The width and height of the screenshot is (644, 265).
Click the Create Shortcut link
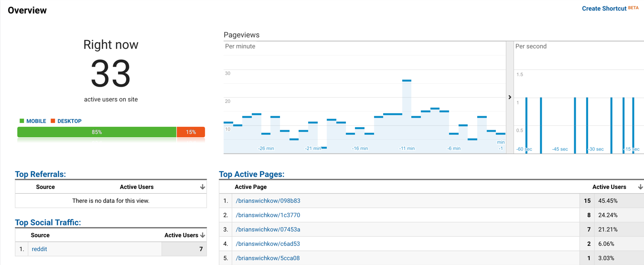pos(604,9)
